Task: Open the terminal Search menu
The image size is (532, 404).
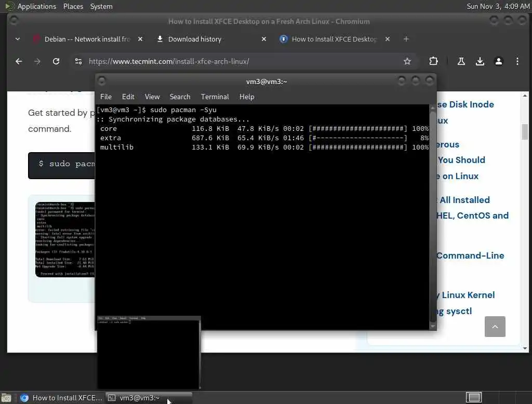Action: click(180, 97)
